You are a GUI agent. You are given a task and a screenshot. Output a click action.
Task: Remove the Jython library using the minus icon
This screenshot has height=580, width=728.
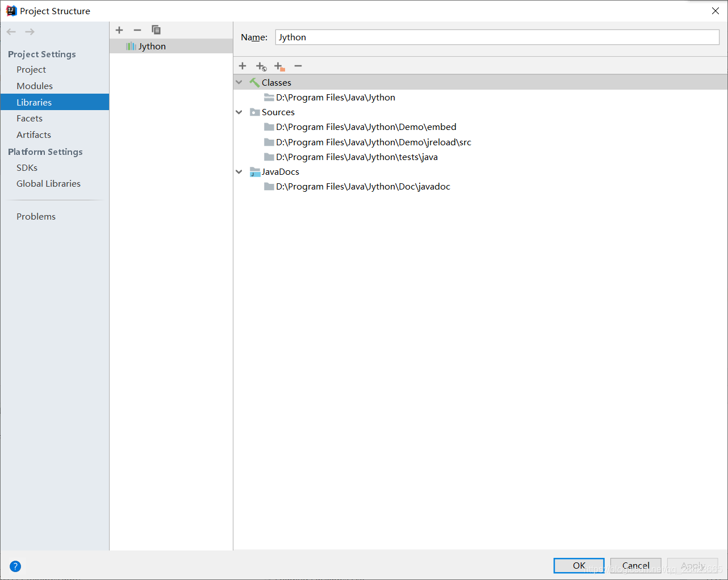(x=137, y=30)
